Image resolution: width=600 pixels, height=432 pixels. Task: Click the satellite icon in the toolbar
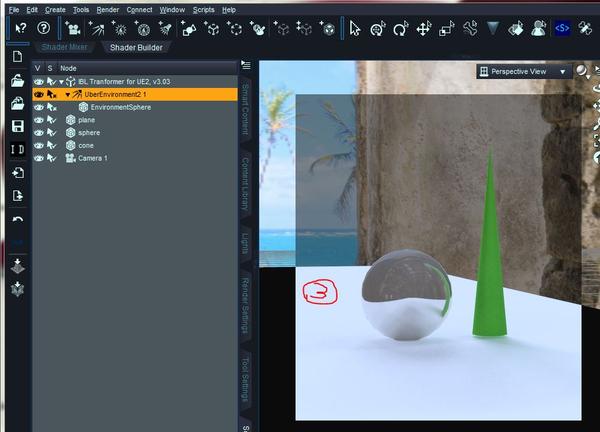click(x=585, y=28)
